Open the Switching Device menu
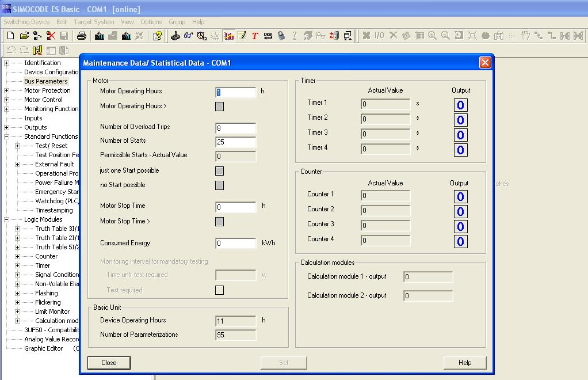 [26, 22]
